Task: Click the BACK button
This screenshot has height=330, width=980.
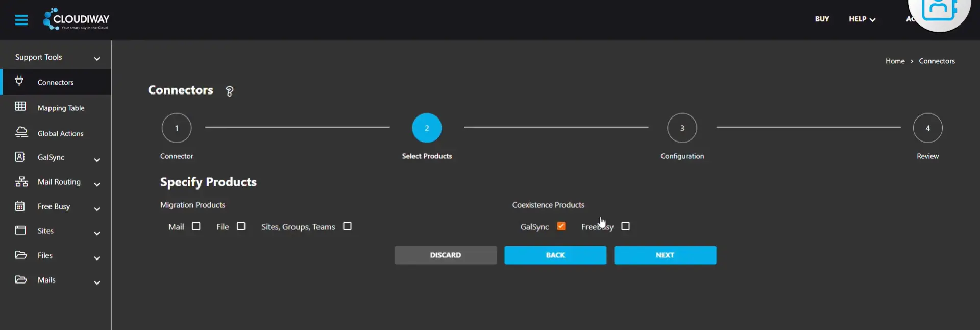Action: [555, 255]
